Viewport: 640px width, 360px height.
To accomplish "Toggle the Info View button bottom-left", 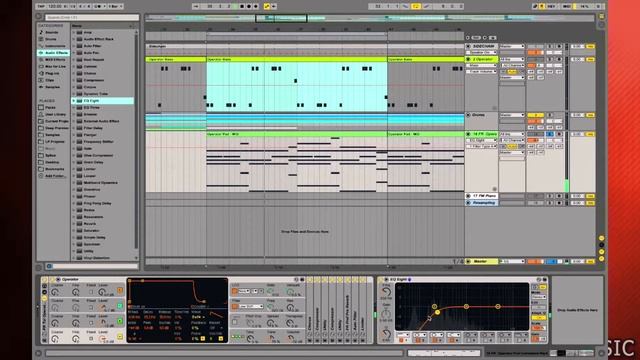I will (x=39, y=353).
